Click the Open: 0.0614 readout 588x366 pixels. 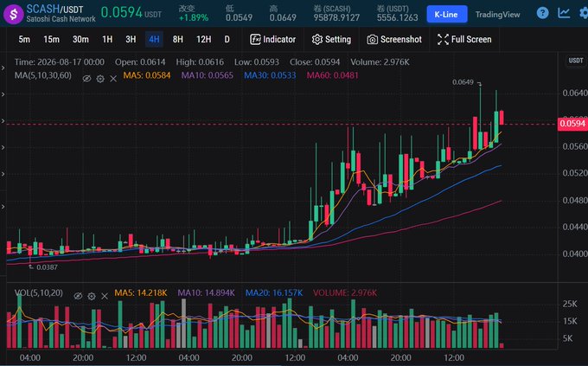click(140, 62)
